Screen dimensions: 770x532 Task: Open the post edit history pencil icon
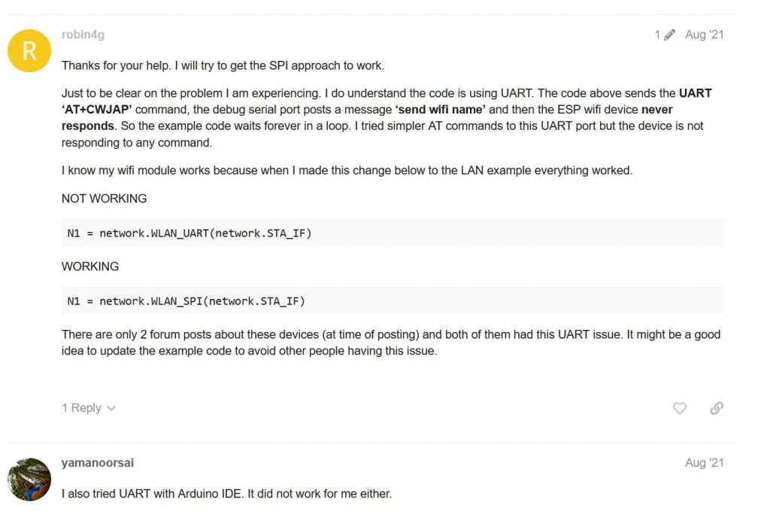pyautogui.click(x=669, y=35)
